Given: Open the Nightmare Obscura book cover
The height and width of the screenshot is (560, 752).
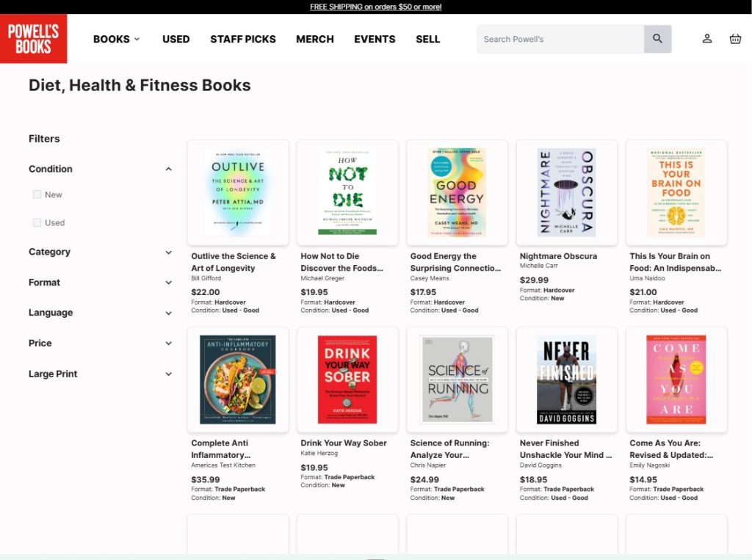Looking at the screenshot, I should (x=566, y=192).
